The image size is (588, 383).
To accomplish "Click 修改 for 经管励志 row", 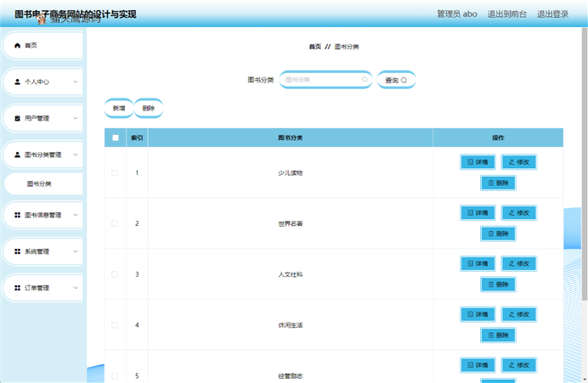I will point(519,365).
